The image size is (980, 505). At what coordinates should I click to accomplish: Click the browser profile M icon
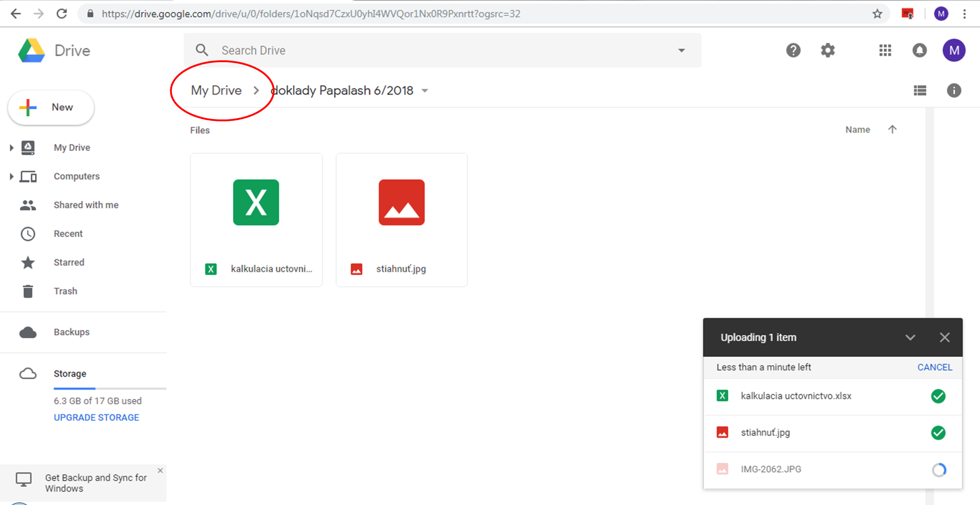[x=941, y=14]
